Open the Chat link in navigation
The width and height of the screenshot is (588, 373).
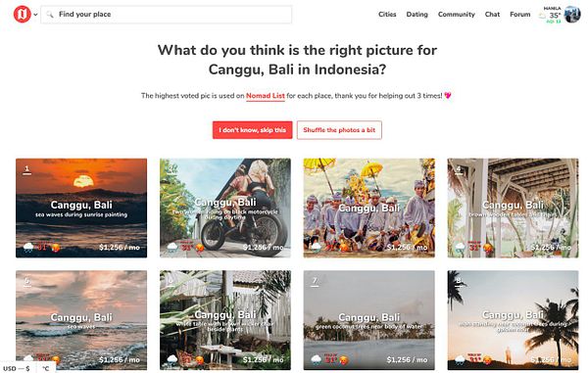[492, 15]
